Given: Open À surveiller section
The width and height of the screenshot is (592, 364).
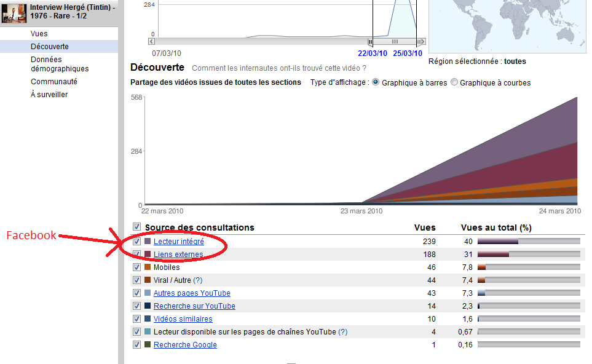Looking at the screenshot, I should click(x=49, y=95).
